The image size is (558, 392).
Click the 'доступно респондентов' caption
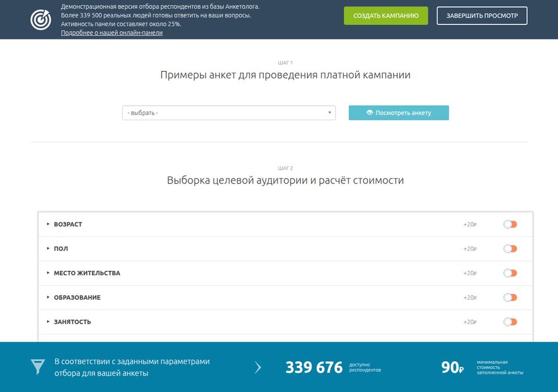(365, 368)
